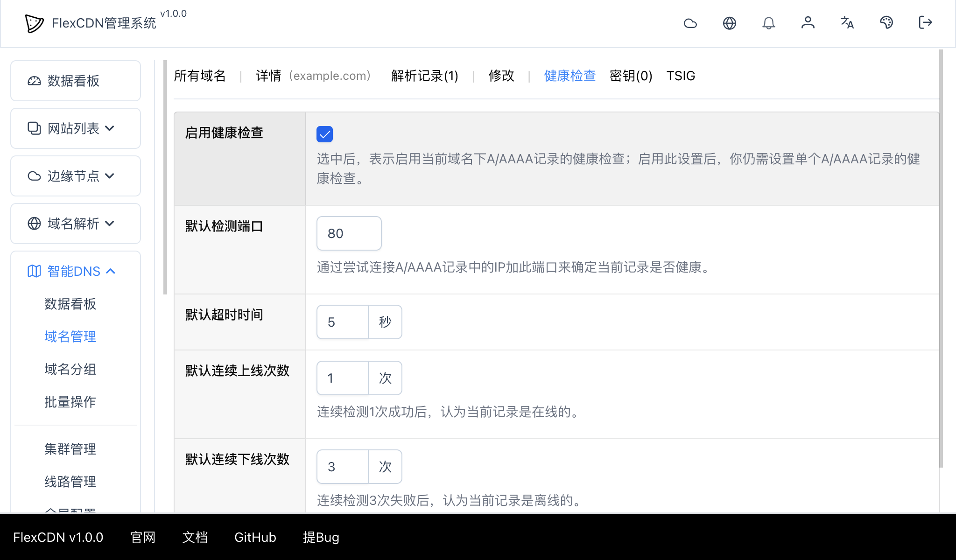Click the 边缘节点 cloud icon
This screenshot has height=560, width=956.
34,176
